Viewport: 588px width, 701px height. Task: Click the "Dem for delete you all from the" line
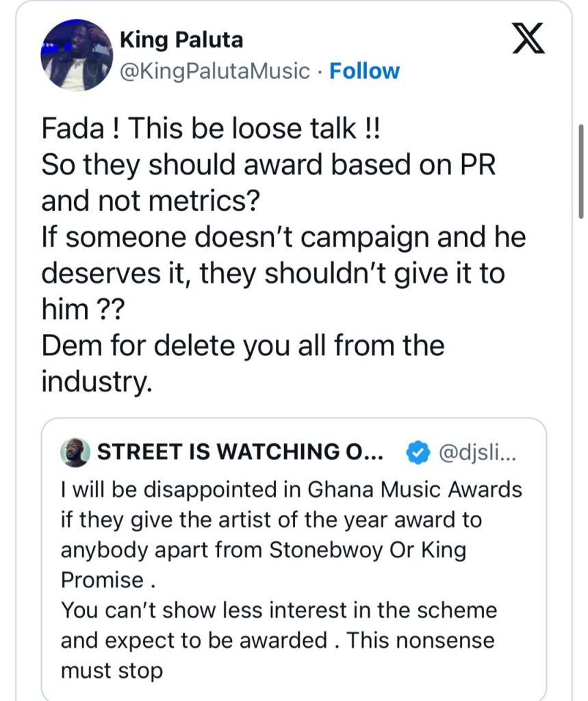pos(243,345)
